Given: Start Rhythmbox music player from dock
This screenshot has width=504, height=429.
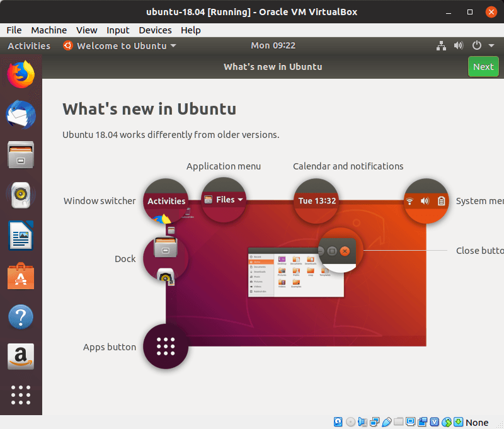Looking at the screenshot, I should 21,195.
